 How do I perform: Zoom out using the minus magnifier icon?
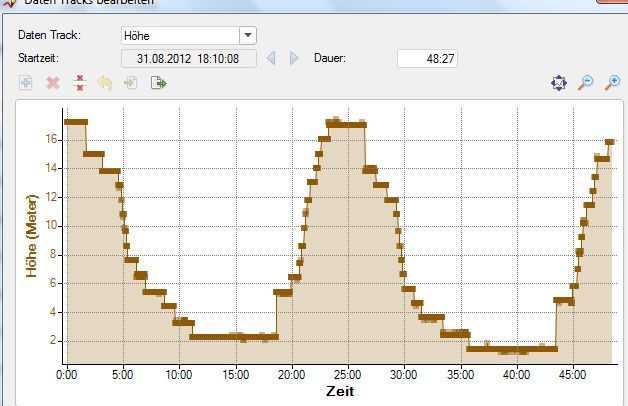tap(586, 83)
